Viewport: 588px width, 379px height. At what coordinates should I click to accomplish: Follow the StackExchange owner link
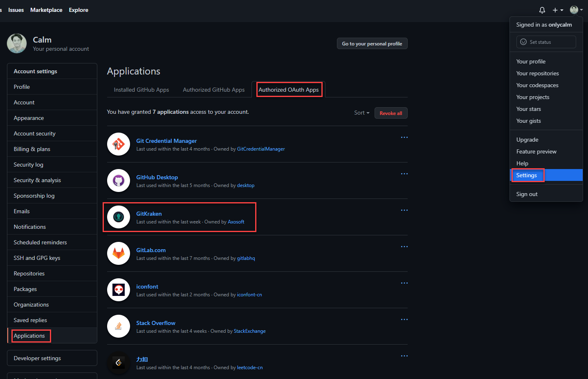[249, 331]
